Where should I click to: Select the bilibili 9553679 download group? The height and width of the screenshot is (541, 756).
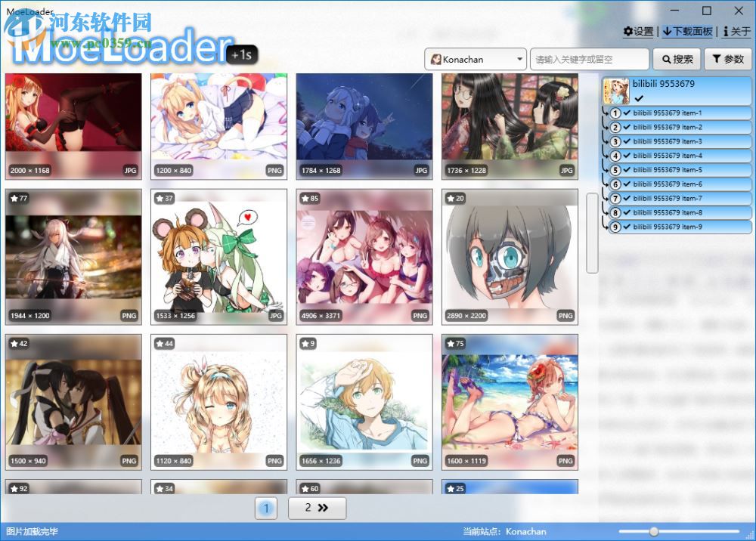pos(677,91)
